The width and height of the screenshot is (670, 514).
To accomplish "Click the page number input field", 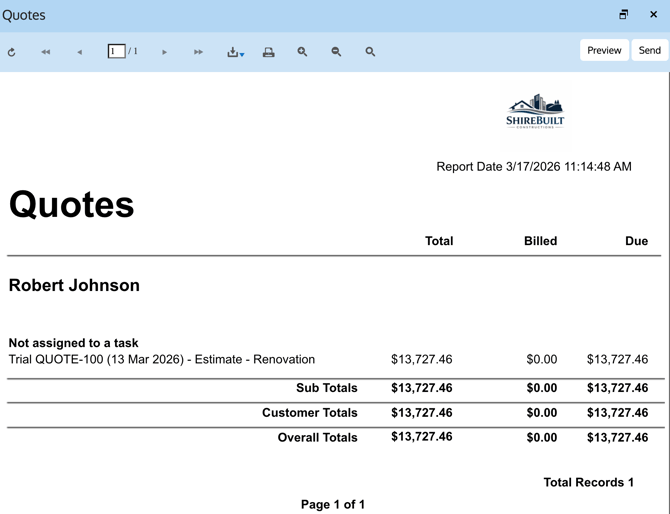I will (116, 51).
